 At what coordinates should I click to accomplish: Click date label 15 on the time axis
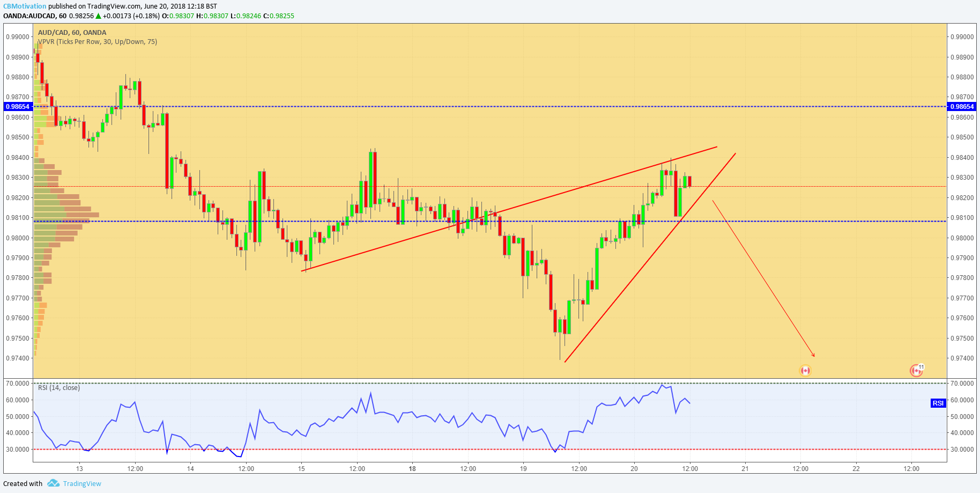point(301,469)
